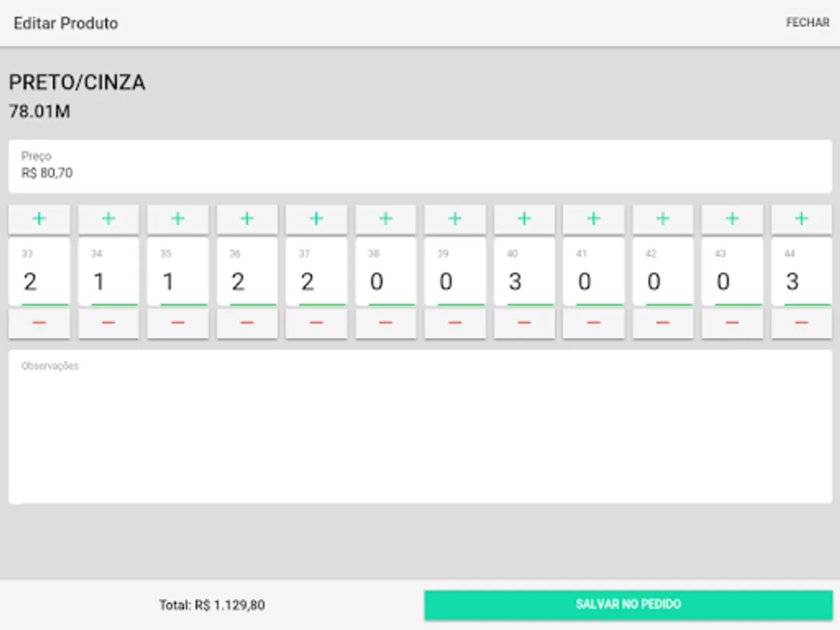Add one unit to size 40
Screen dimensions: 840x630
coord(524,219)
